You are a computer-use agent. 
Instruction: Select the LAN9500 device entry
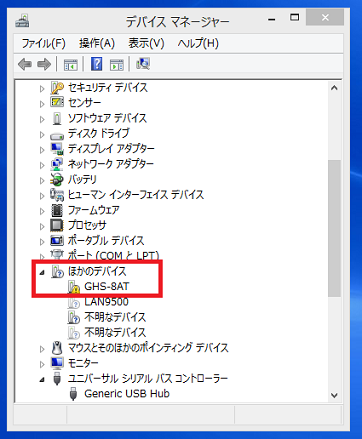(106, 302)
